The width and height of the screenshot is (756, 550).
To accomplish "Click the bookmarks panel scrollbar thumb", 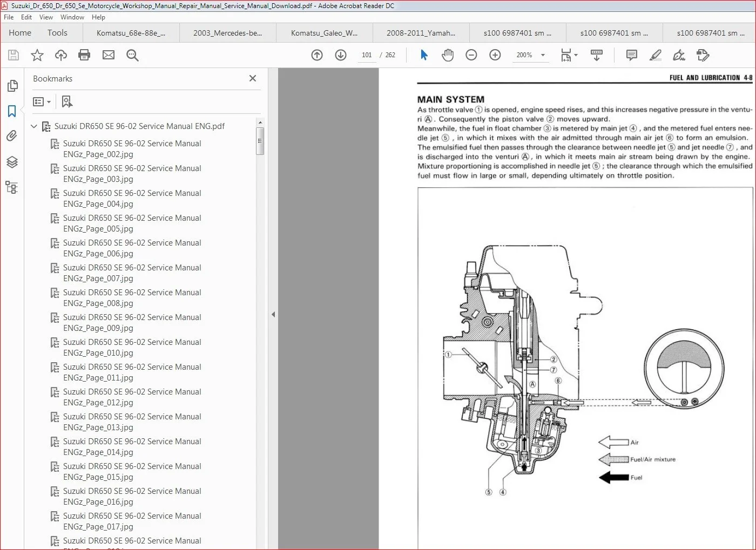I will [x=260, y=141].
